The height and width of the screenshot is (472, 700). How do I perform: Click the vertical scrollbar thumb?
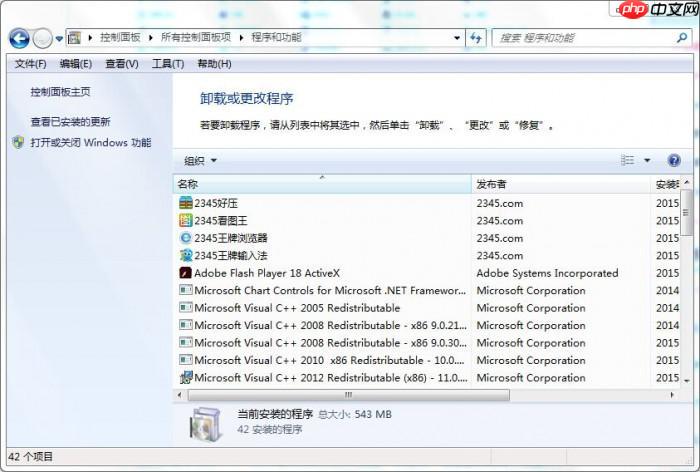pyautogui.click(x=687, y=211)
